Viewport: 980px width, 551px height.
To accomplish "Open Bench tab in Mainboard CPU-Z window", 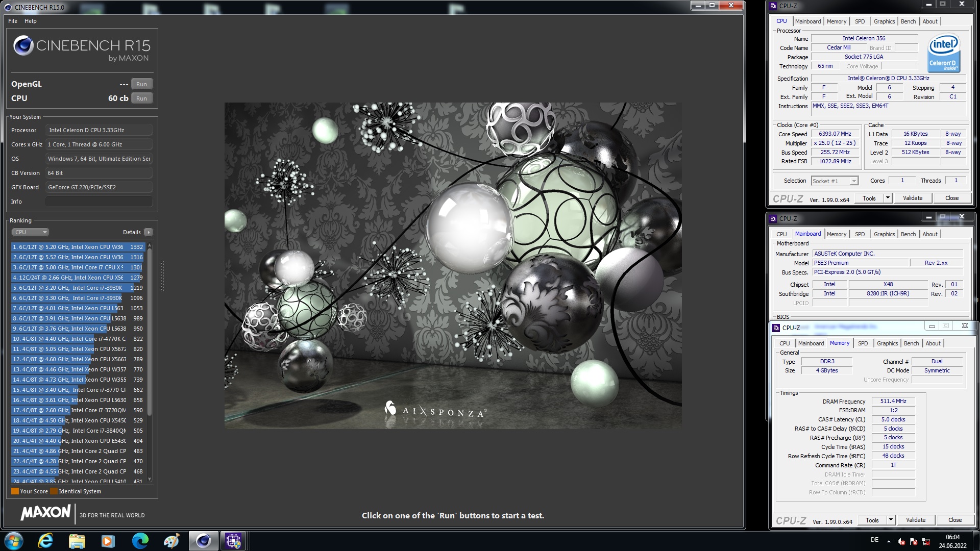I will click(908, 234).
